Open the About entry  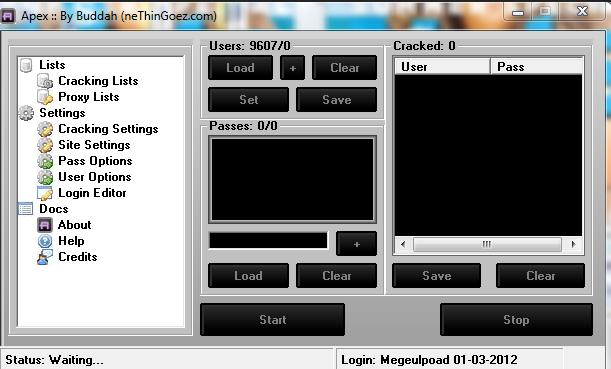coord(74,225)
